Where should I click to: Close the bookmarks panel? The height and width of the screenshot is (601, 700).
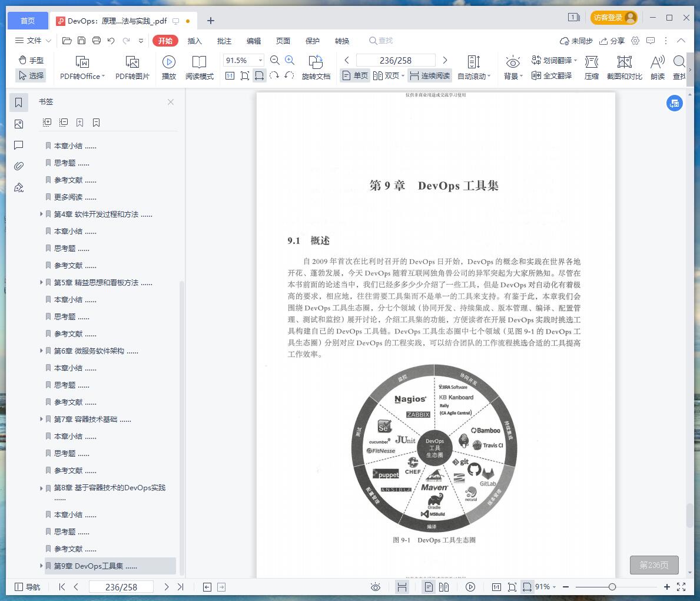point(171,102)
